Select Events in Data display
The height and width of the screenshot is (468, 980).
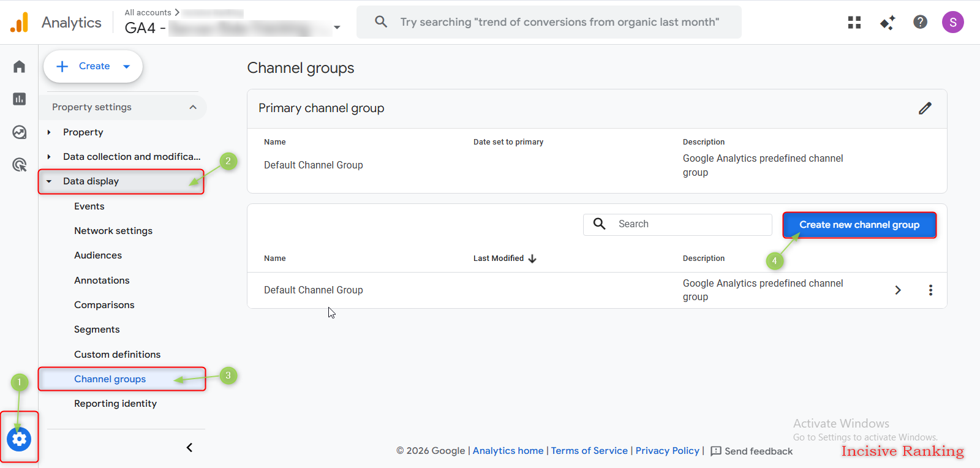(x=89, y=206)
